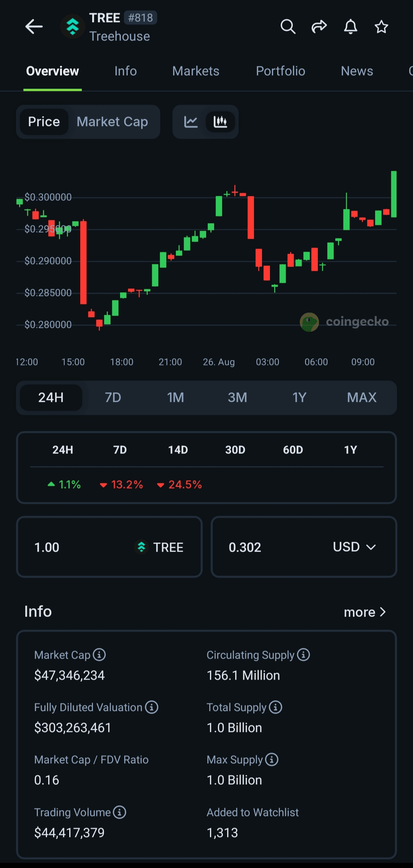Select MAX chart time range
Screen dimensions: 413x868
(361, 397)
